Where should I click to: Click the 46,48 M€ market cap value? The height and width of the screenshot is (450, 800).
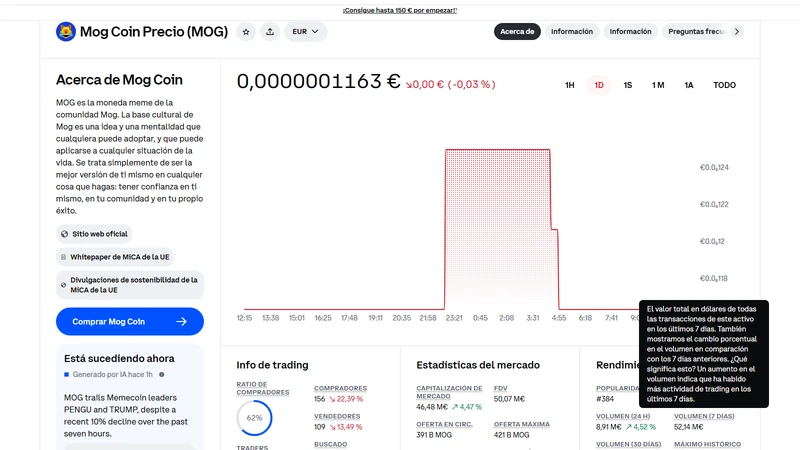coord(432,407)
